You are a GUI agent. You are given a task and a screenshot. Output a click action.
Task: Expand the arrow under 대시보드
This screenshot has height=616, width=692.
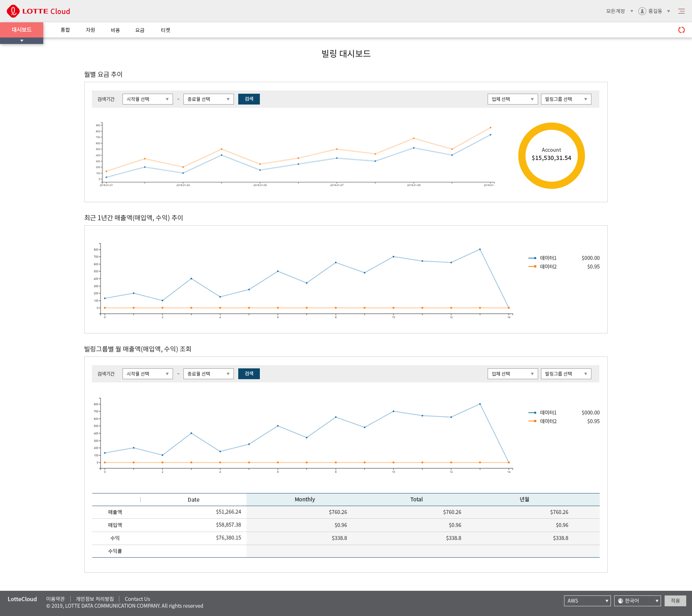click(x=22, y=41)
